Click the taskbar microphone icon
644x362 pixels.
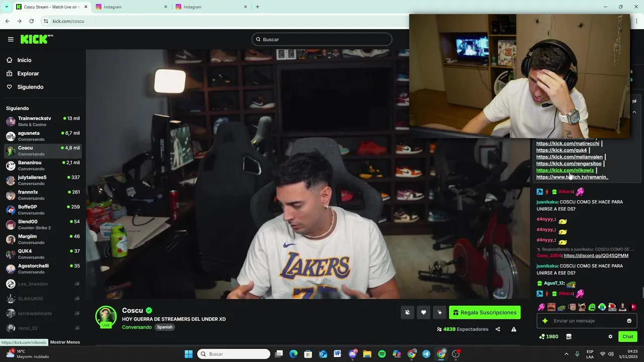(577, 354)
